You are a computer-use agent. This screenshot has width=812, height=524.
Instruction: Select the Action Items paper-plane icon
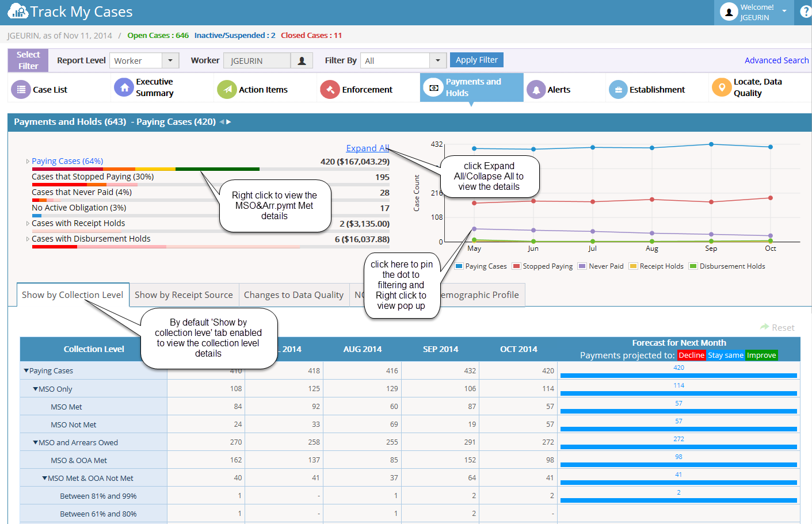click(227, 89)
